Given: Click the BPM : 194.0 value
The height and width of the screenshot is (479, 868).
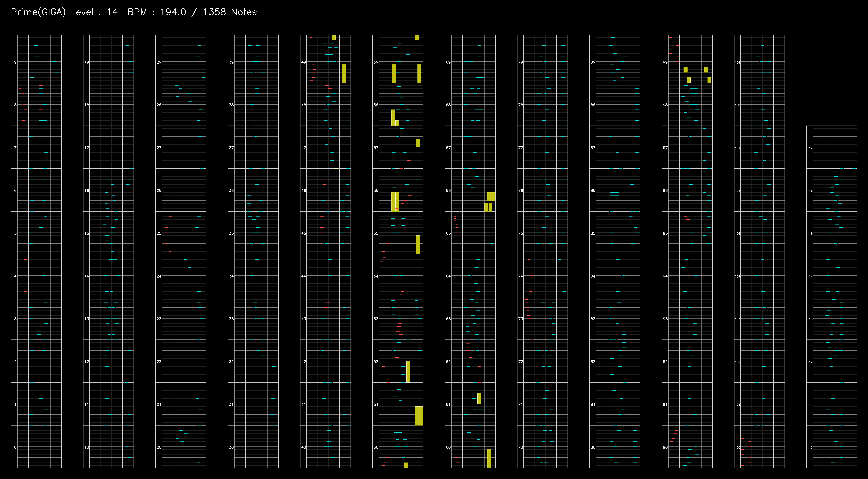Looking at the screenshot, I should [157, 12].
